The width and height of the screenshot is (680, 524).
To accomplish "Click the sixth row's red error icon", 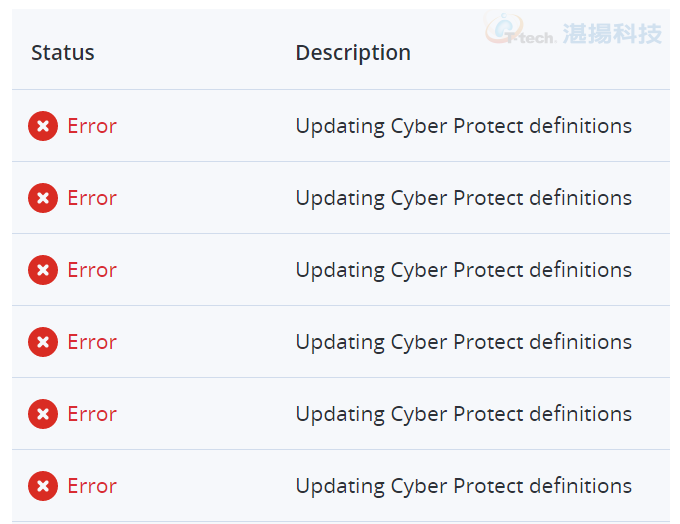I will [43, 486].
